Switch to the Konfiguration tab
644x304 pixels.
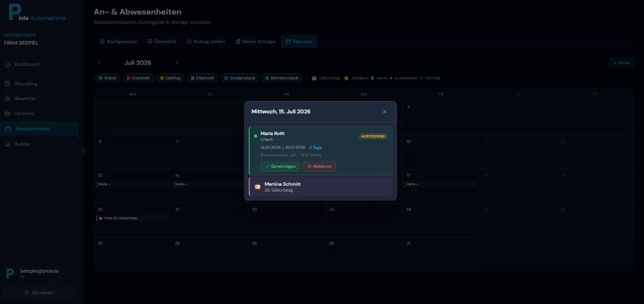(x=118, y=41)
